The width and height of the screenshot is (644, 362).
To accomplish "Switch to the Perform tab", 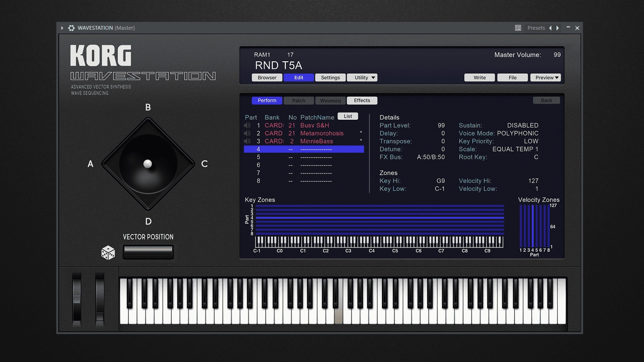I will point(267,100).
